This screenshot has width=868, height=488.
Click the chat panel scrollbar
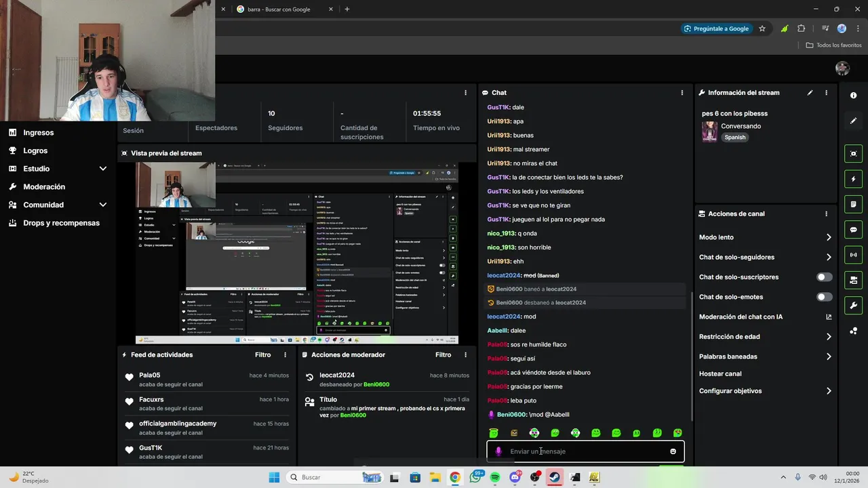point(691,356)
